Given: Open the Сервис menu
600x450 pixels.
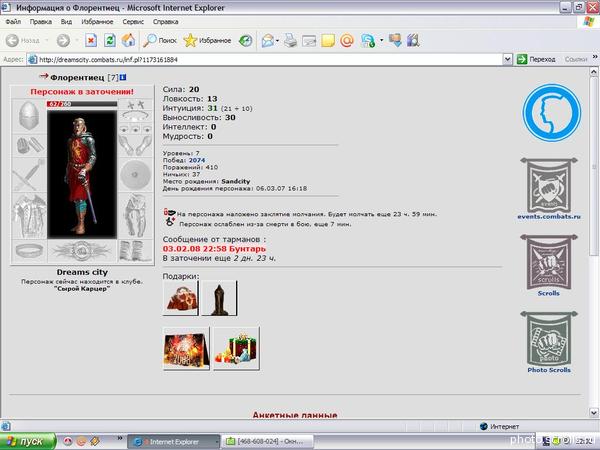Looking at the screenshot, I should click(133, 22).
